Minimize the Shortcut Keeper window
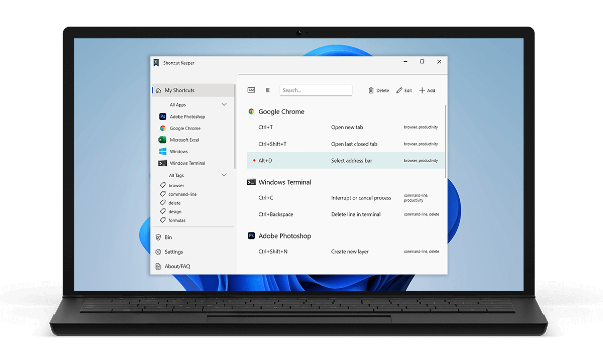Screen dimensions: 603x364 405,62
